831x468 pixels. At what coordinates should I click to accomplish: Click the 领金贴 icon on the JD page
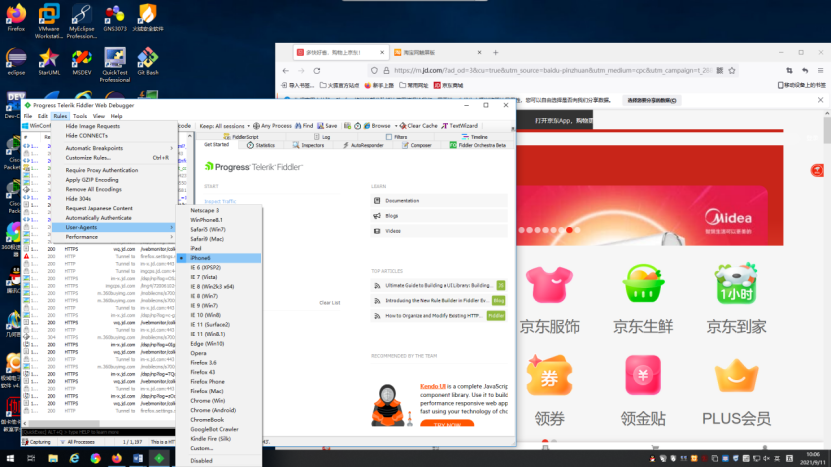click(x=643, y=375)
